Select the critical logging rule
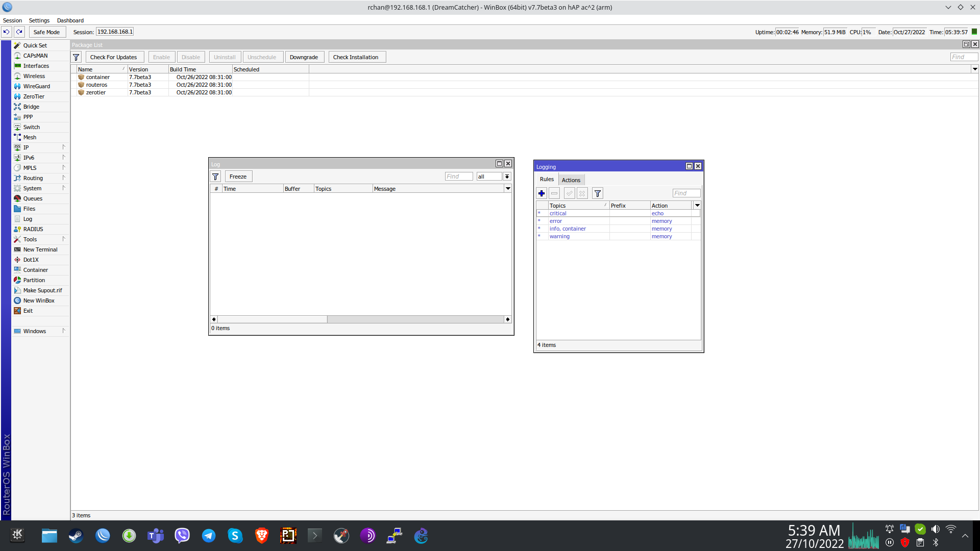Screen dimensions: 980x551 618,213
